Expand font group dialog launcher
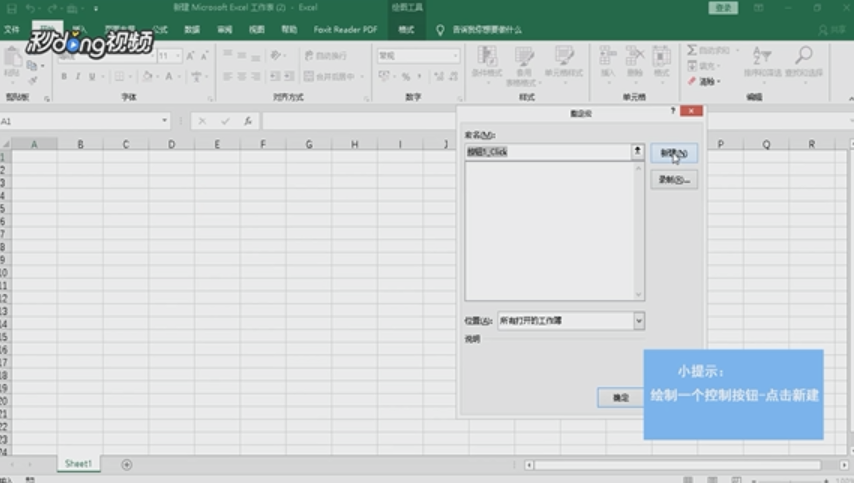The height and width of the screenshot is (483, 854). [x=211, y=99]
